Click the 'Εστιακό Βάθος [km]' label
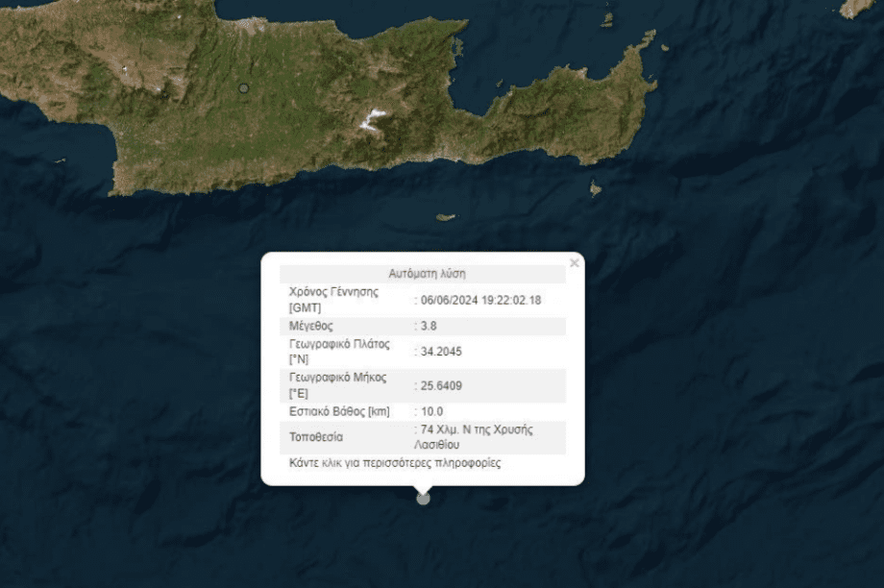 click(x=339, y=411)
